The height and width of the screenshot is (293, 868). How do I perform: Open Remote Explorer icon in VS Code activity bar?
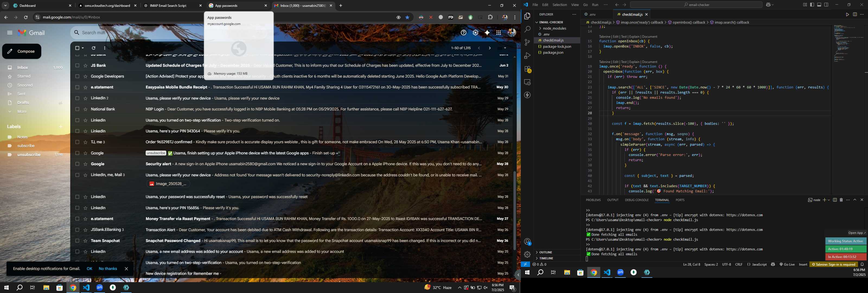pyautogui.click(x=527, y=82)
